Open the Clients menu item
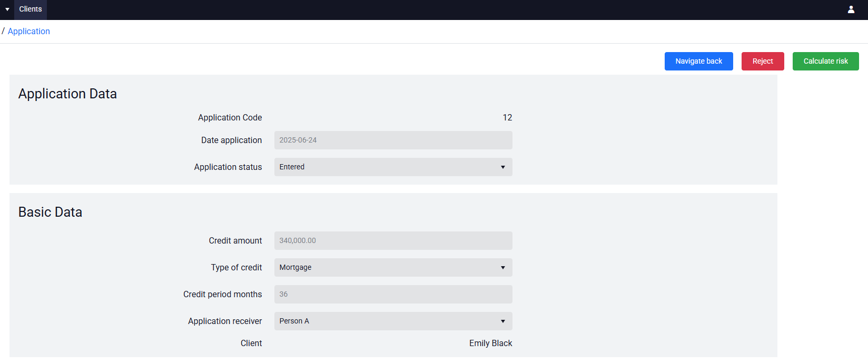The height and width of the screenshot is (364, 868). [x=31, y=9]
